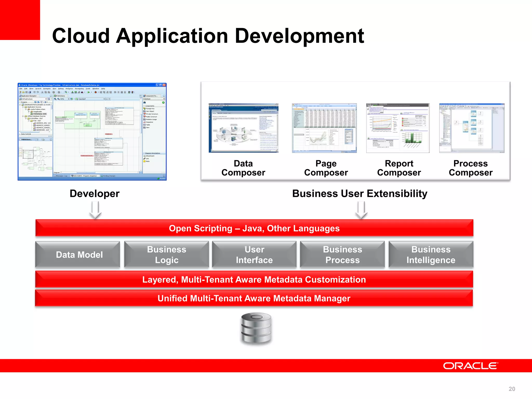Collapse the Diagram Annotations section
Image resolution: width=532 pixels, height=399 pixels.
[144, 153]
